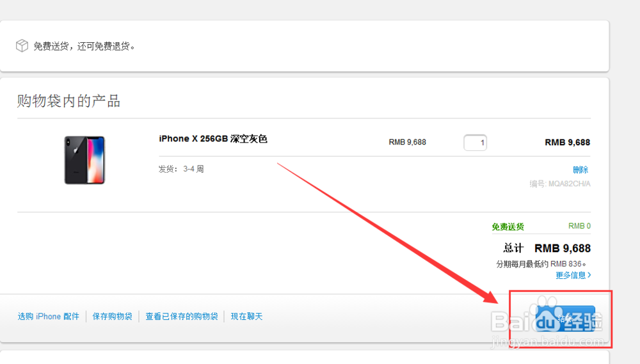Click the 免费送货 shipping label

pyautogui.click(x=508, y=226)
